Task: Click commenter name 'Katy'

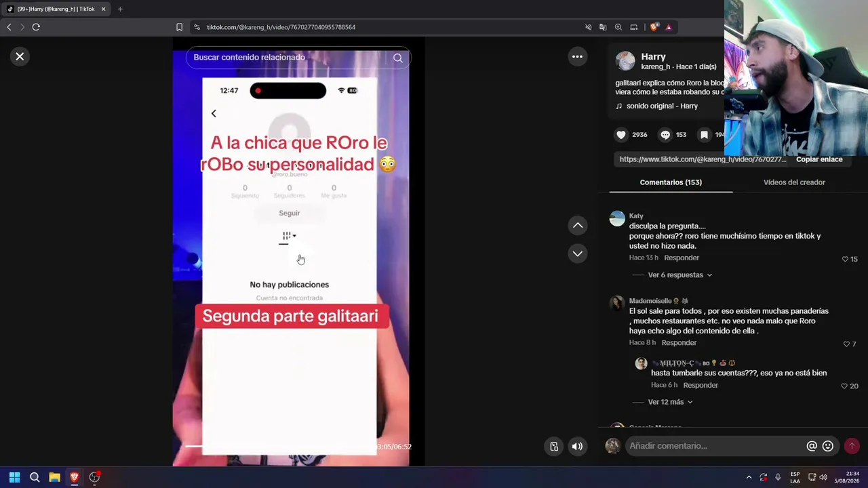Action: [636, 216]
